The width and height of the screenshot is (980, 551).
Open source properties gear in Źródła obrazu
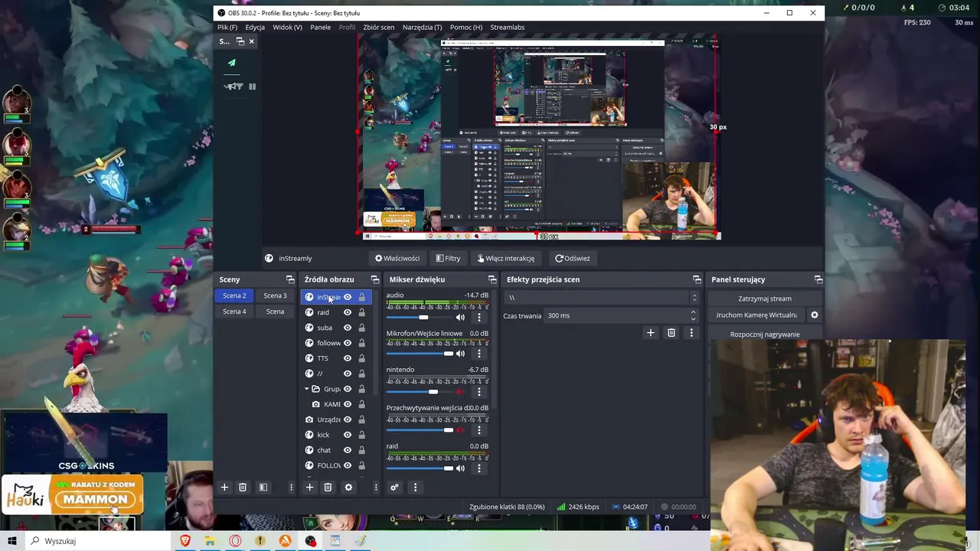coord(348,487)
